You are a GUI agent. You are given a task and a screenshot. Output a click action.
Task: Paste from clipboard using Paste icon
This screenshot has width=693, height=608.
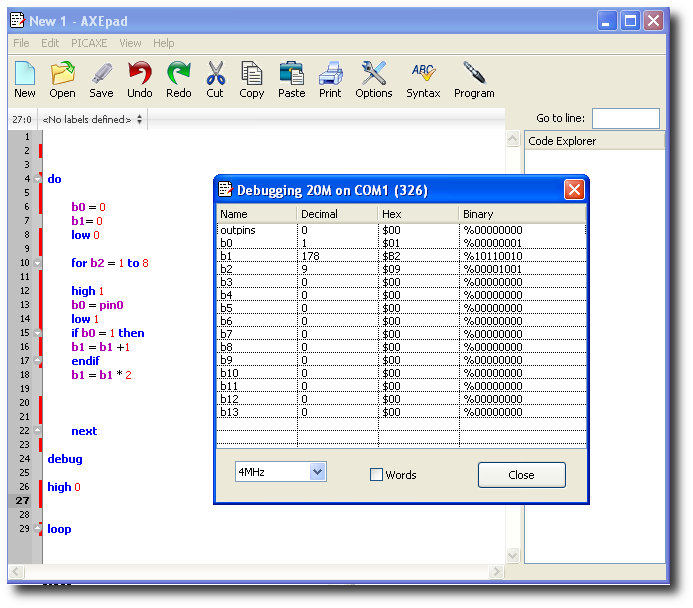pyautogui.click(x=291, y=79)
